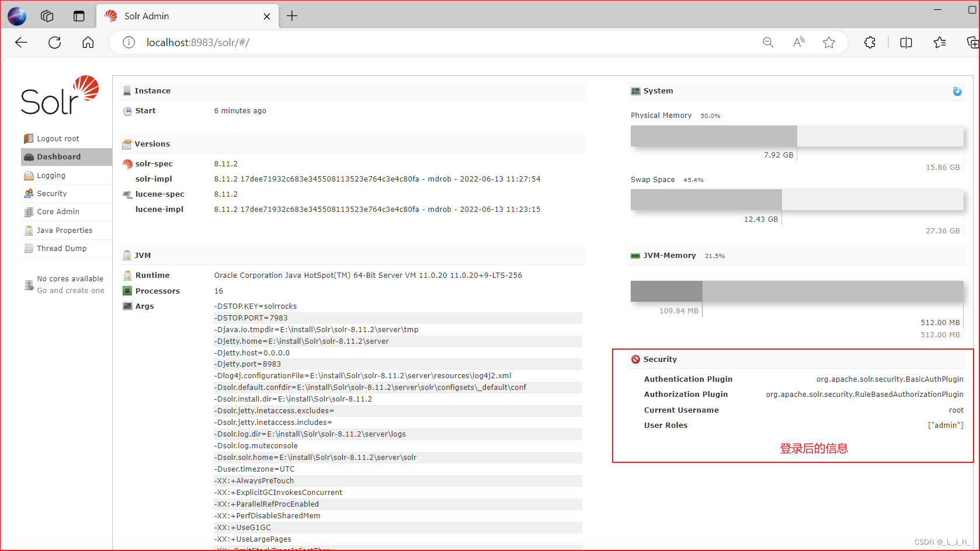Click the Security panel header
Image resolution: width=980 pixels, height=551 pixels.
click(x=797, y=360)
